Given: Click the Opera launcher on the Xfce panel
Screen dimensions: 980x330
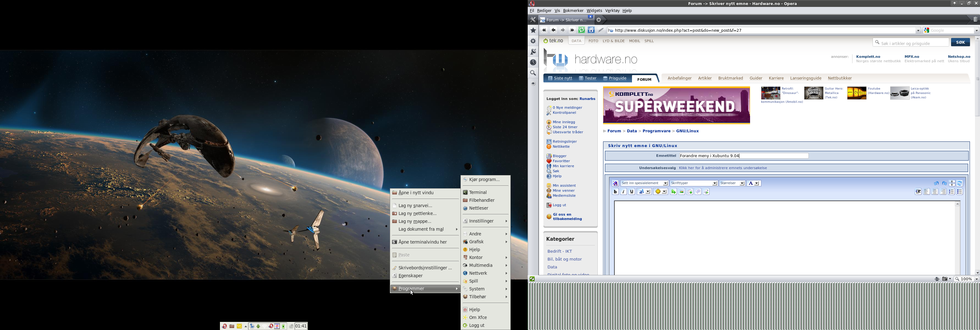Looking at the screenshot, I should click(x=225, y=326).
